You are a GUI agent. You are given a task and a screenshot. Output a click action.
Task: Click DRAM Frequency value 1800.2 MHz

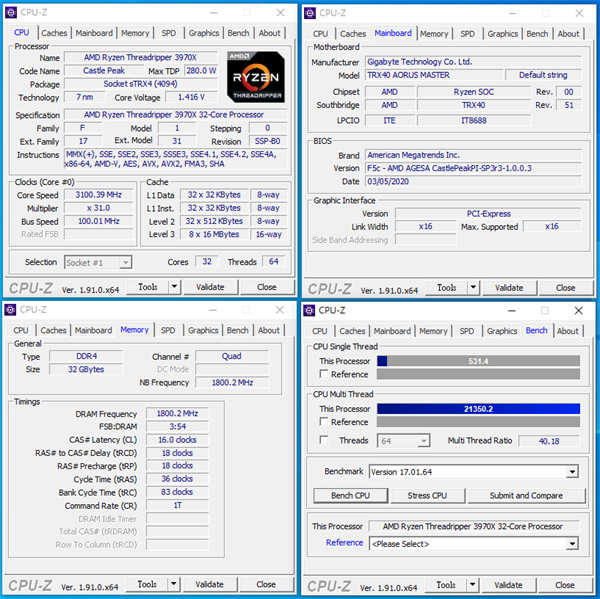click(177, 413)
